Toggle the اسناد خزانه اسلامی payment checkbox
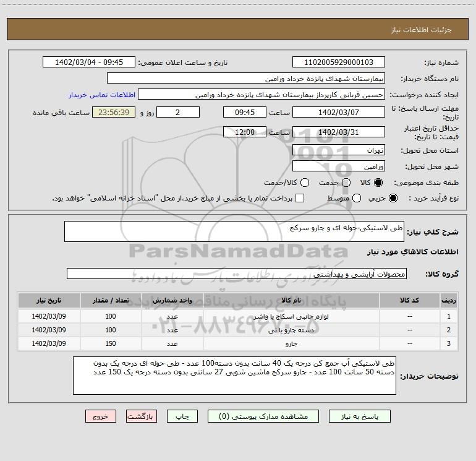Image resolution: width=476 pixels, height=461 pixels. click(300, 198)
